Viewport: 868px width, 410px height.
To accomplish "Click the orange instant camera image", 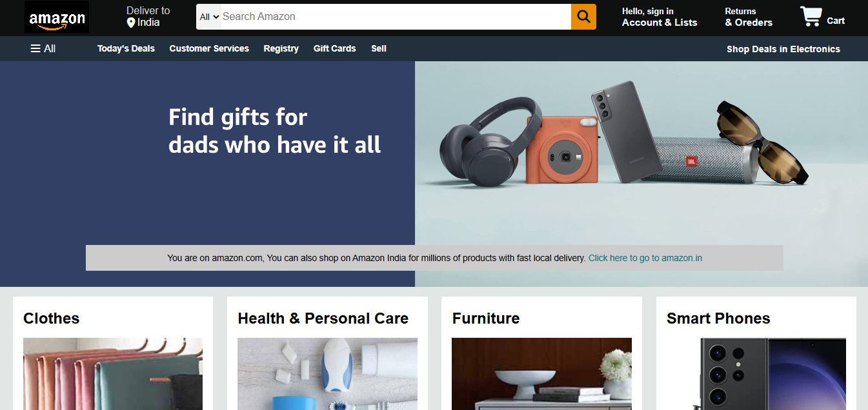I will (563, 150).
